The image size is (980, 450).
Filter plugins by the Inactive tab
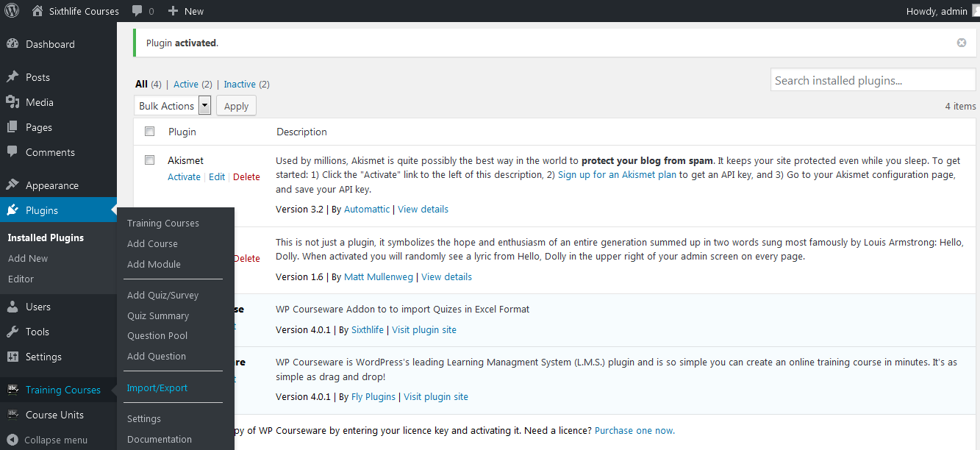click(x=240, y=85)
